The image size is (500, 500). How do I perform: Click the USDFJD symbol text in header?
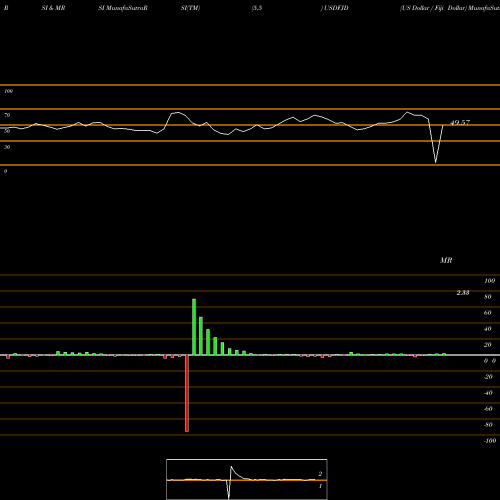click(x=336, y=8)
